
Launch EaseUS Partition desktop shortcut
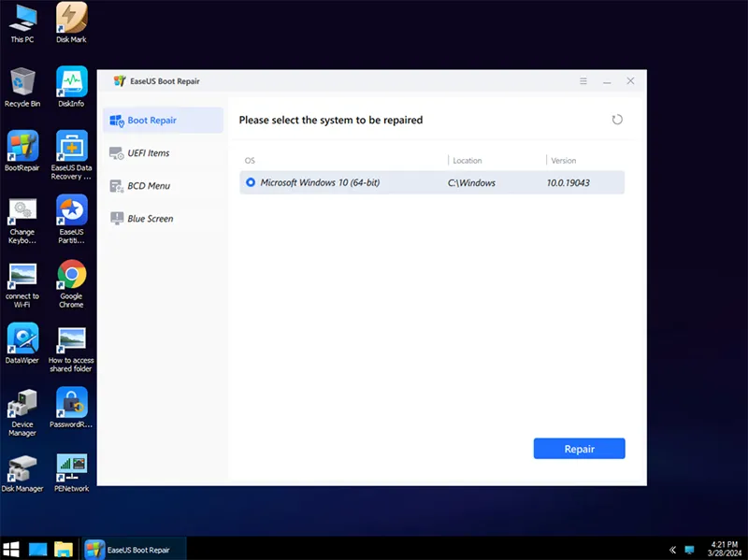pos(71,220)
